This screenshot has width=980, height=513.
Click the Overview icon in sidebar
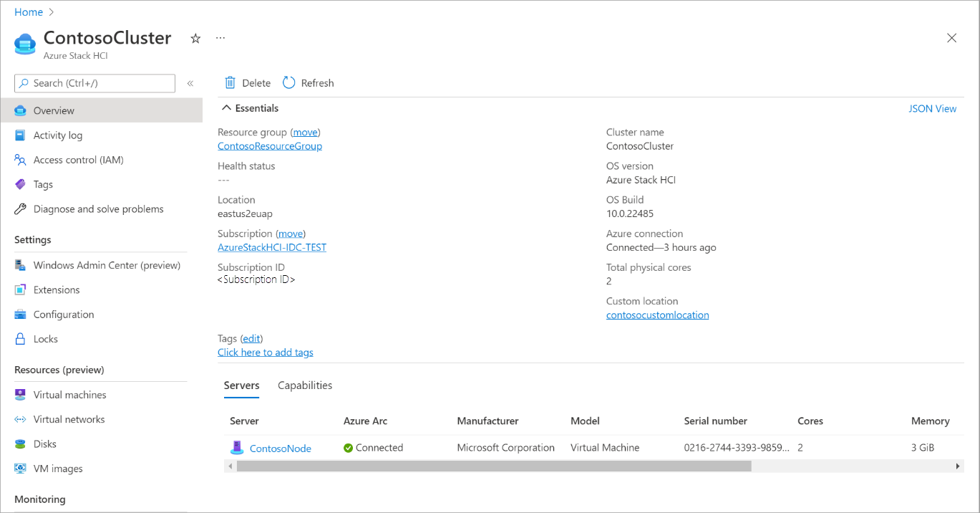(x=20, y=110)
